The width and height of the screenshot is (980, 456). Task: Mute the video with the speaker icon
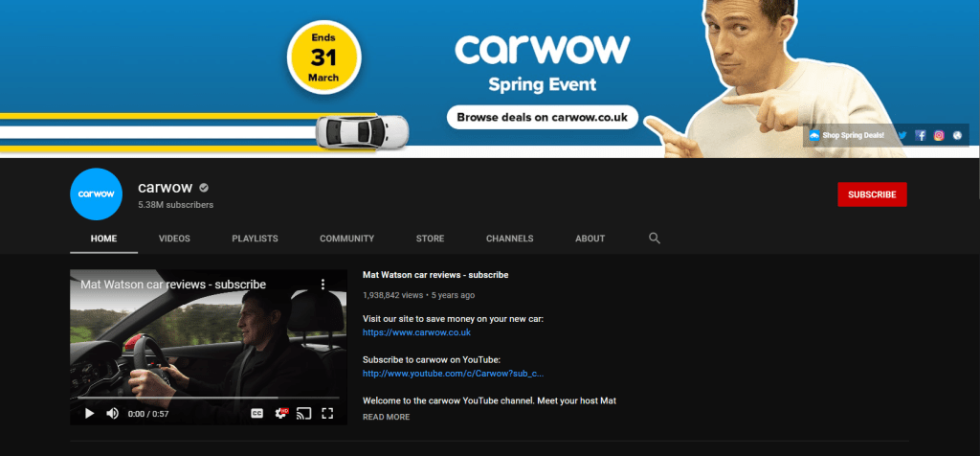[112, 413]
